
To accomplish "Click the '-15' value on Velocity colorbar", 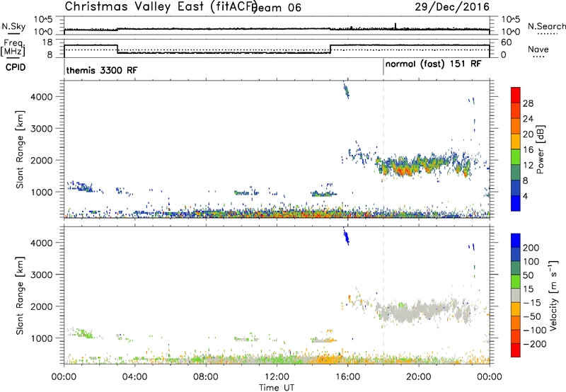I will point(532,303).
